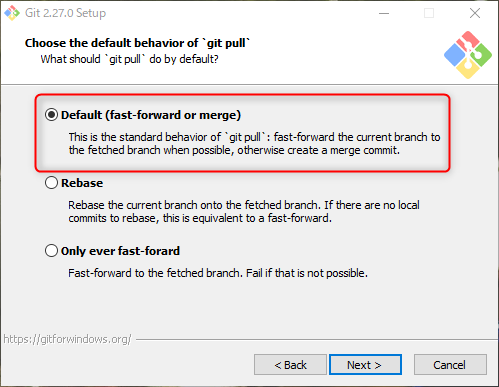
Task: Select the Default (fast-forward or merge) radio button
Action: (51, 115)
